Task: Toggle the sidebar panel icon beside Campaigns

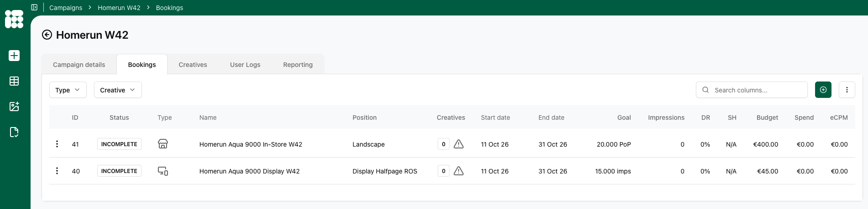Action: coord(34,7)
